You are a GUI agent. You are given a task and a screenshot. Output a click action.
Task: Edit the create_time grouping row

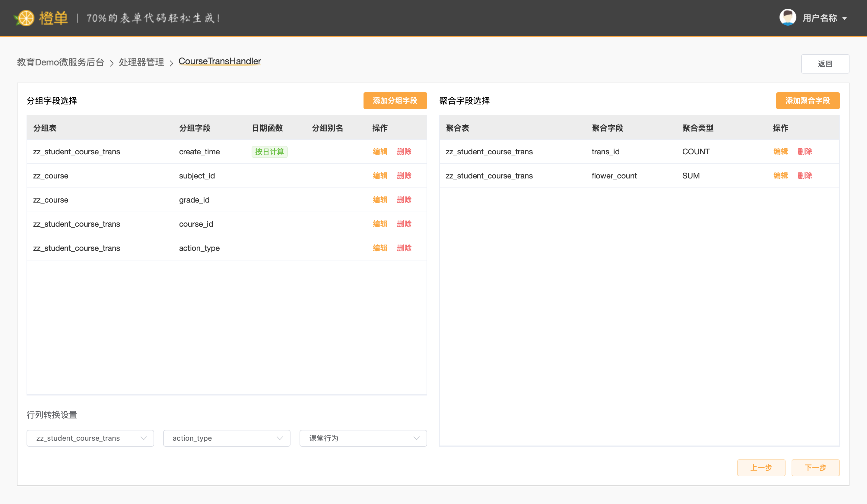coord(380,152)
